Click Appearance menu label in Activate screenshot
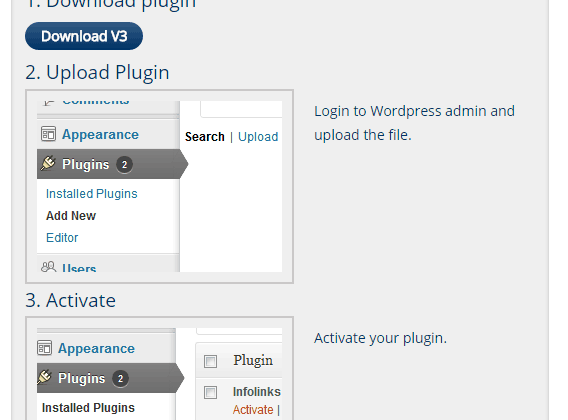 click(96, 348)
